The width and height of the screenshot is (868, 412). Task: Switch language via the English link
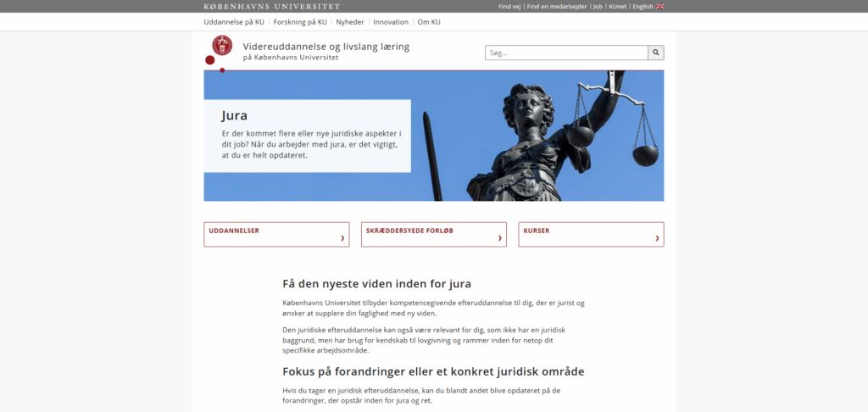coord(643,6)
